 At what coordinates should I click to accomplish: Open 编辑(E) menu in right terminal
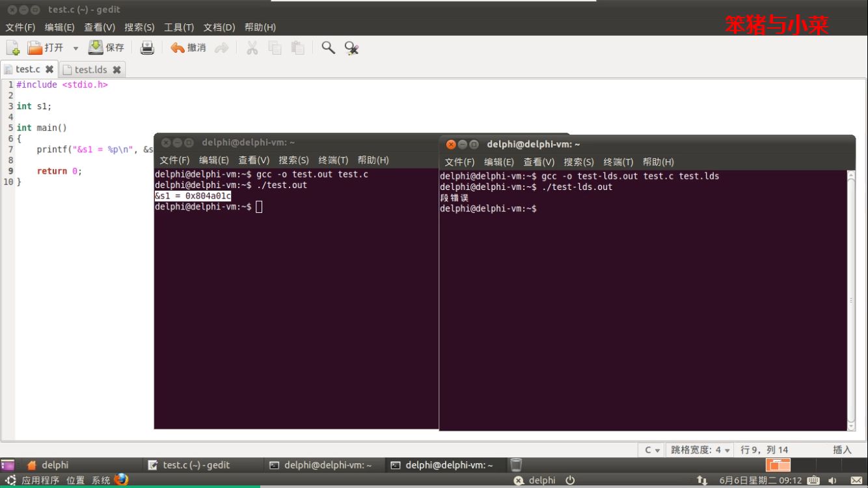tap(499, 162)
